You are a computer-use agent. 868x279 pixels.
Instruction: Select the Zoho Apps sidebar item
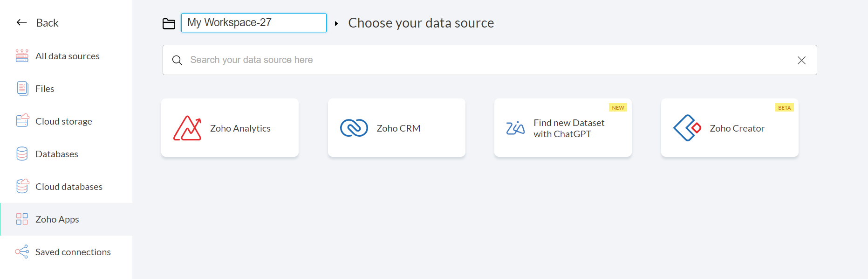57,219
